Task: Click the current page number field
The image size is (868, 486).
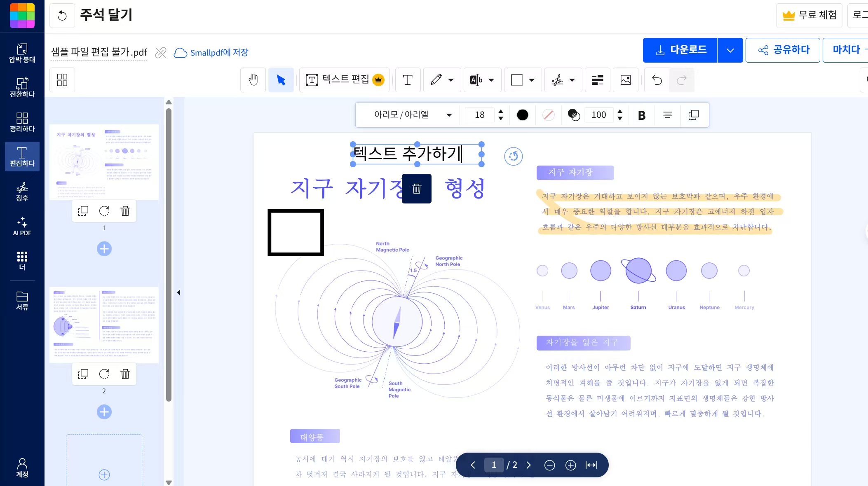Action: (494, 465)
